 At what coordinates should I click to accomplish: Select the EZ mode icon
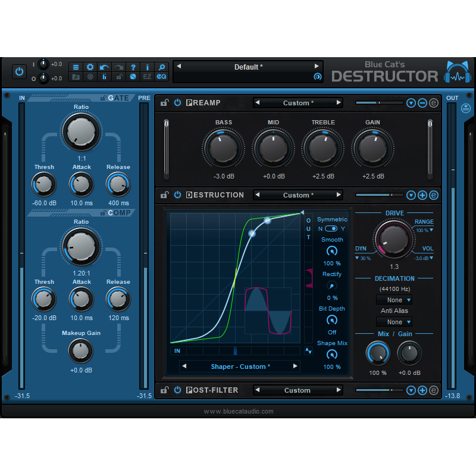tap(148, 77)
